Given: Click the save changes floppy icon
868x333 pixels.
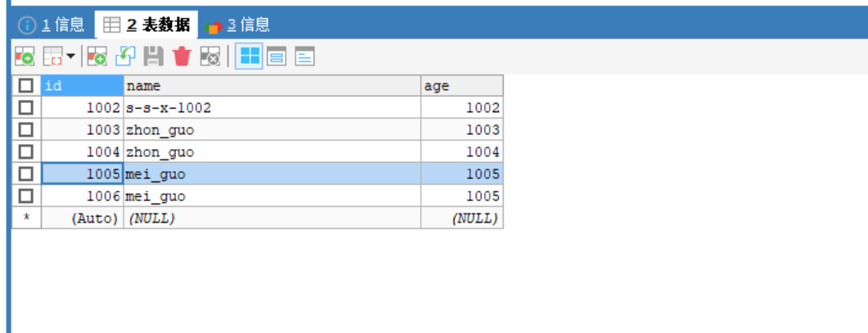Looking at the screenshot, I should (153, 56).
